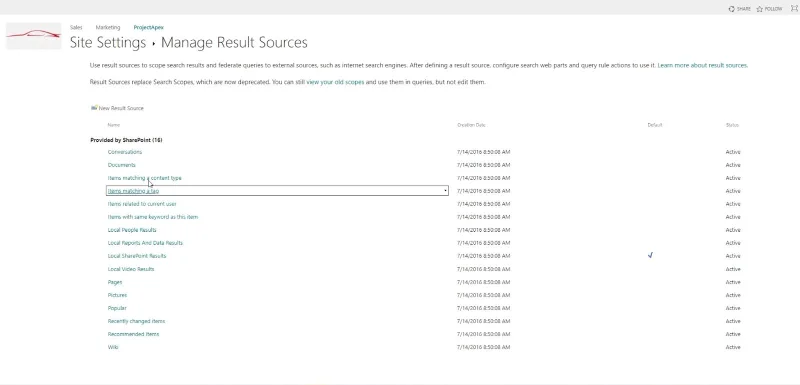Screen dimensions: 800x385
Task: Toggle focus on content icon
Action: click(x=794, y=8)
